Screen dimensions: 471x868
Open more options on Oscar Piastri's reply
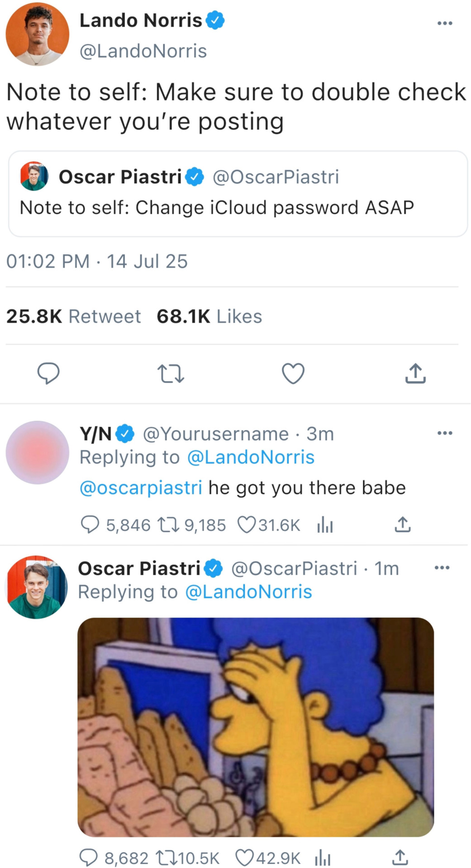pyautogui.click(x=442, y=567)
